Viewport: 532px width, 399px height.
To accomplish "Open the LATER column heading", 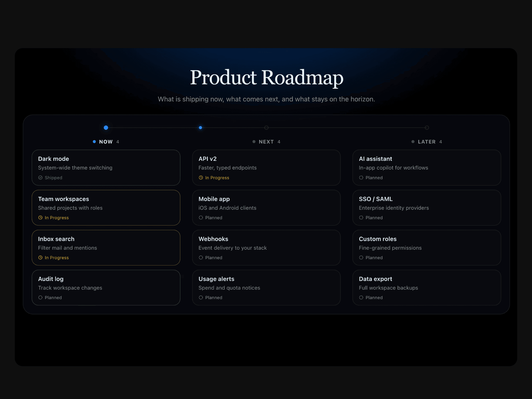I will pyautogui.click(x=427, y=142).
